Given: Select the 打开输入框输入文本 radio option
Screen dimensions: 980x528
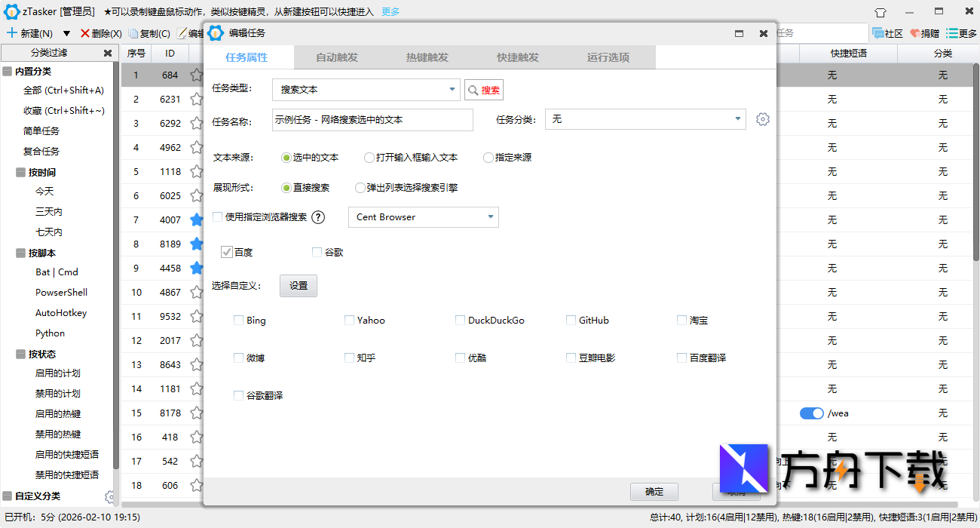Looking at the screenshot, I should pos(361,157).
